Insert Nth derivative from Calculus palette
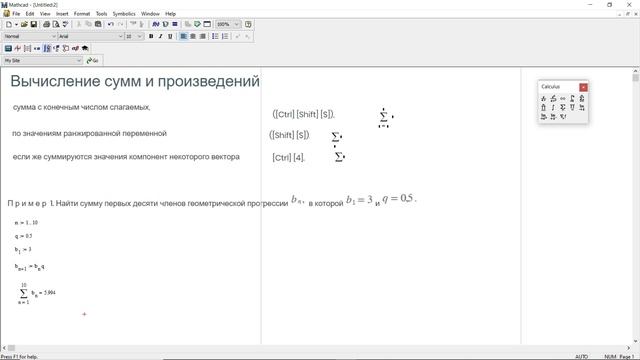The image size is (640, 360). tap(553, 98)
